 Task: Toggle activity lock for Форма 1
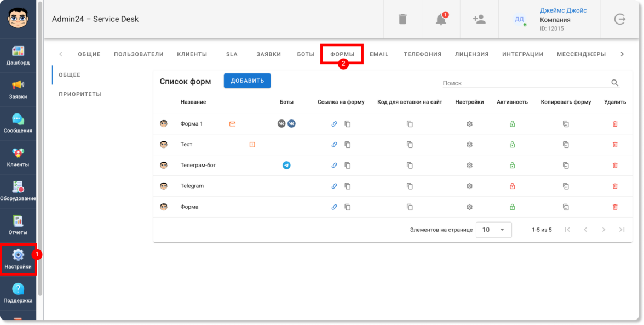[512, 124]
